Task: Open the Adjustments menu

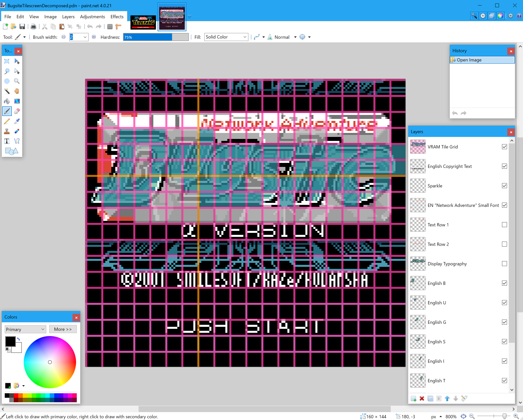Action: click(92, 16)
